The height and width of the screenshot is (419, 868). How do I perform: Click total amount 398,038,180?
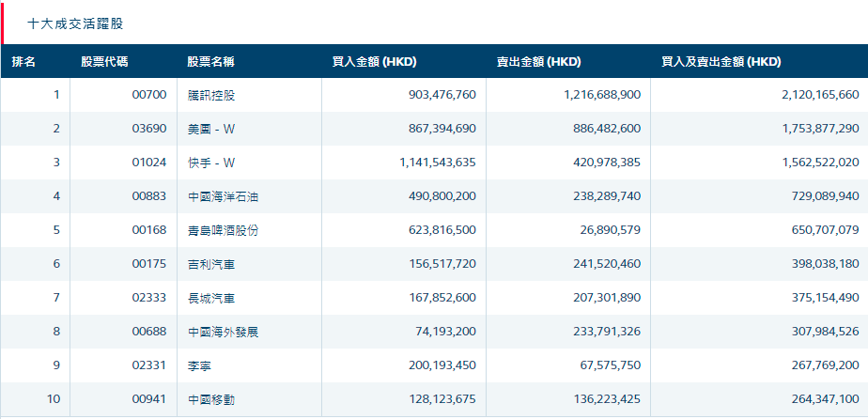pyautogui.click(x=826, y=264)
